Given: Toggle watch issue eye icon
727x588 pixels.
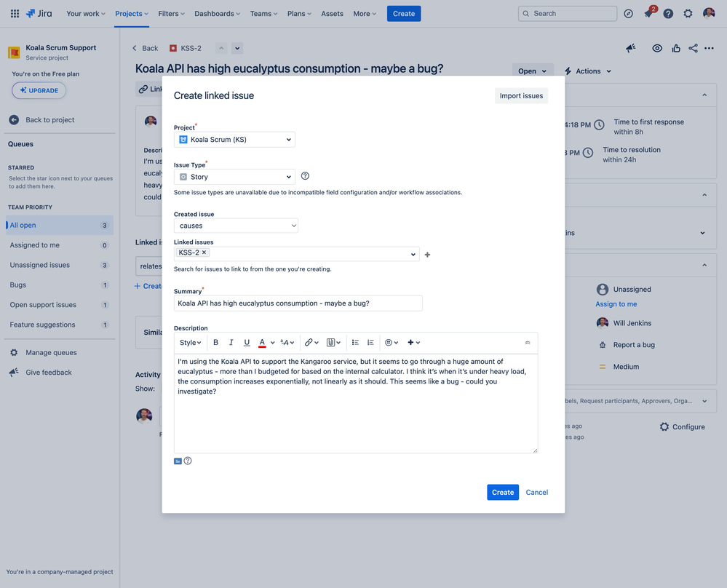Looking at the screenshot, I should coord(657,48).
